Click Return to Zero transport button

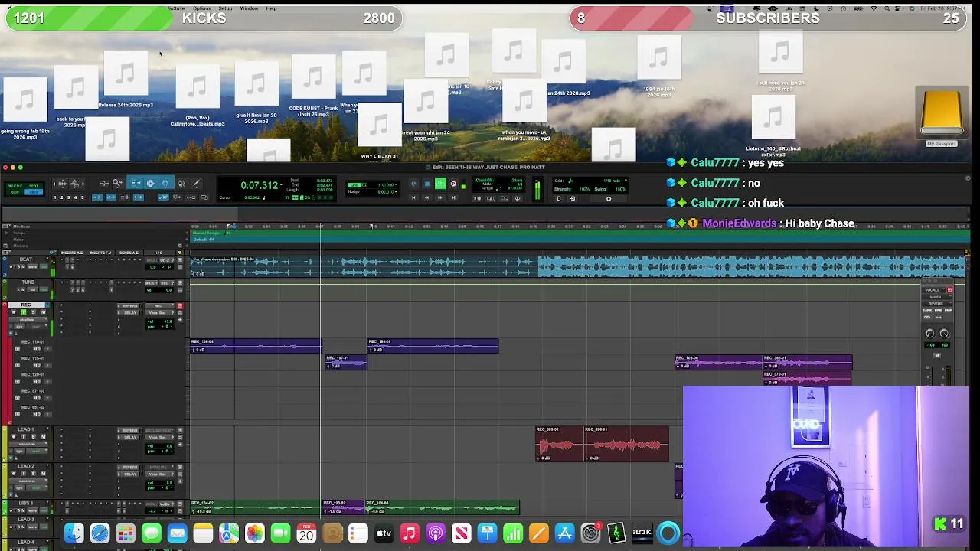click(413, 197)
